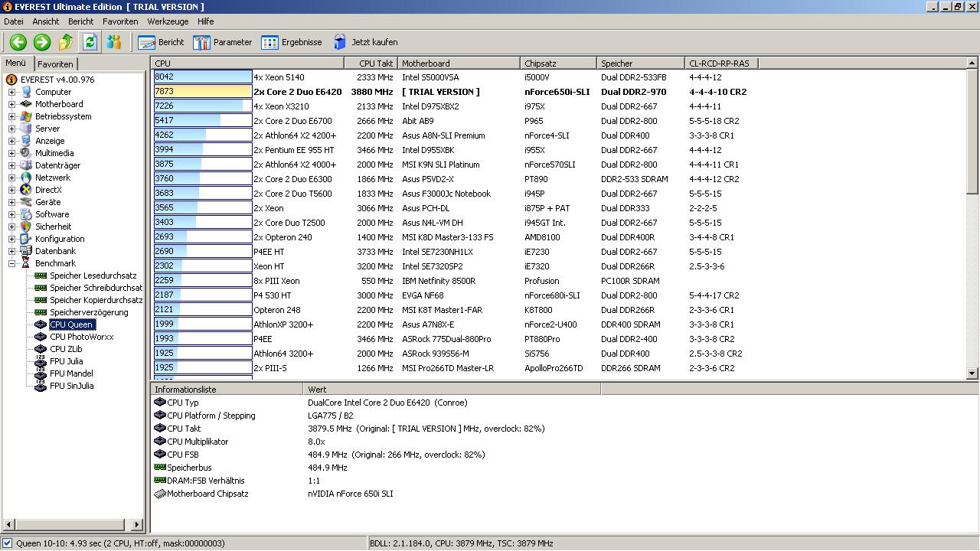Open the Bericht report toolbar button
Screen dimensions: 980x551
(x=161, y=42)
